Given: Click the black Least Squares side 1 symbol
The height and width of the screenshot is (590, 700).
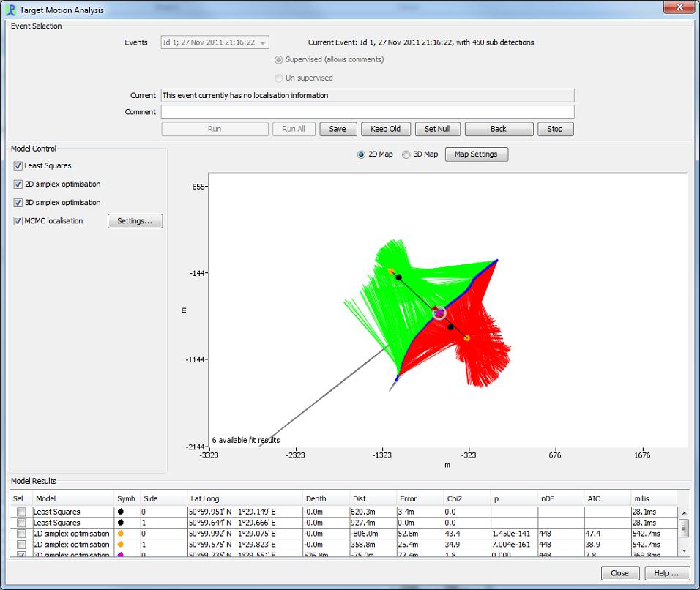Looking at the screenshot, I should pyautogui.click(x=121, y=522).
